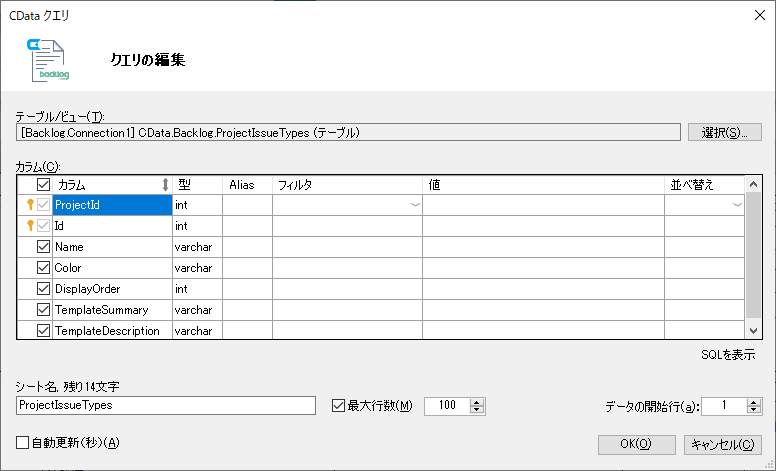This screenshot has width=776, height=471.
Task: Click the scroll-up arrow of the column list
Action: (x=753, y=185)
